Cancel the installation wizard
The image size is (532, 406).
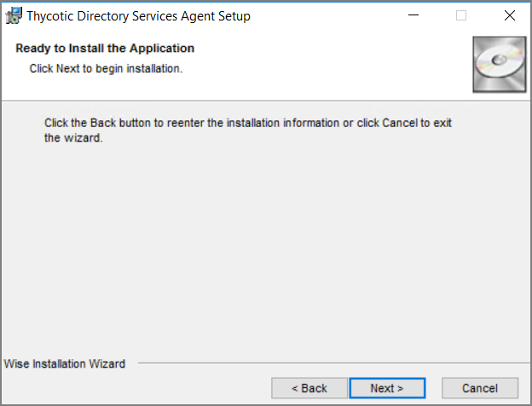480,388
